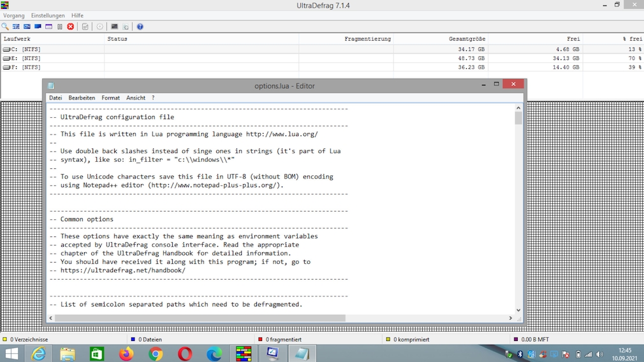Click the editor's scroll down arrow
The width and height of the screenshot is (644, 362).
tap(518, 310)
